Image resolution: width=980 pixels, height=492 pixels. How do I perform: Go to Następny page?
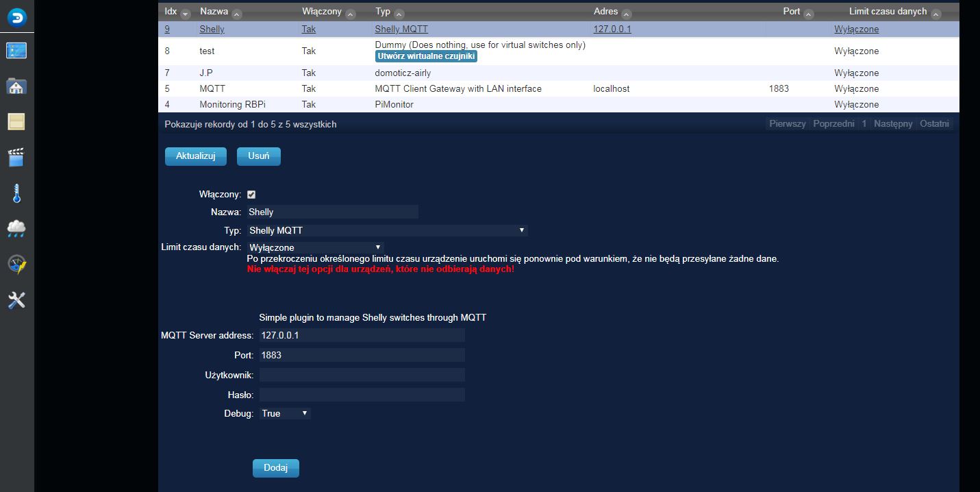click(893, 124)
